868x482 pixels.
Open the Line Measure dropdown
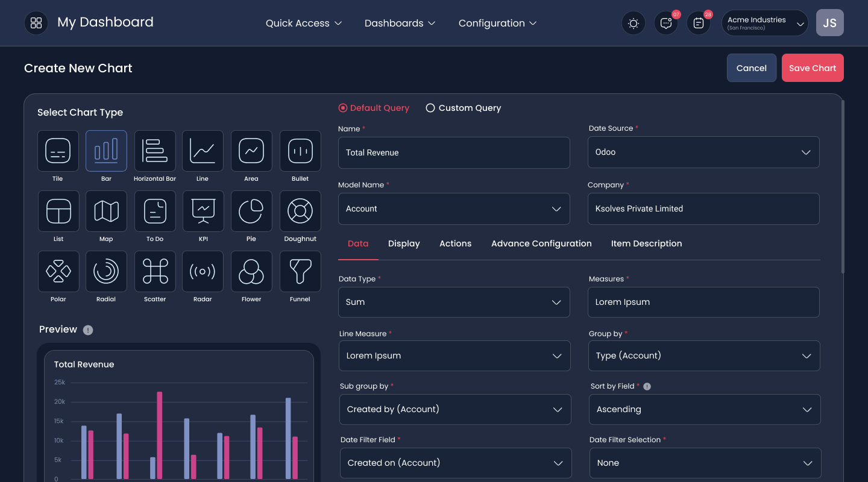point(454,355)
